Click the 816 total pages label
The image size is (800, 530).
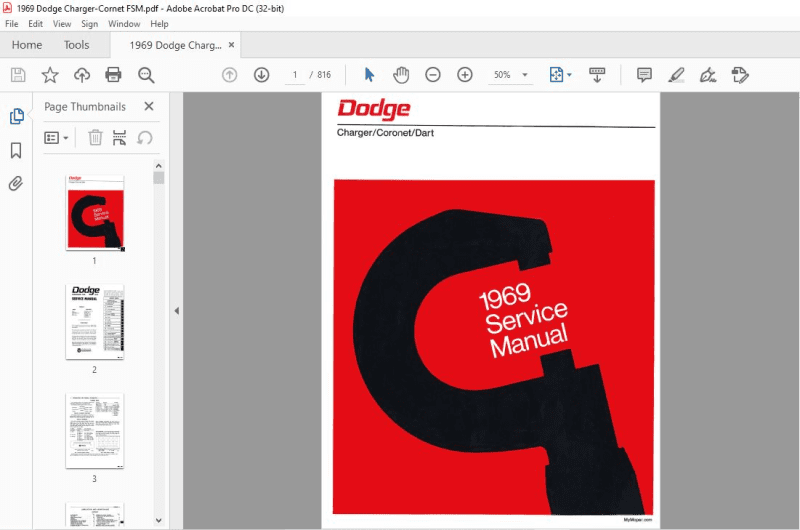(x=324, y=75)
